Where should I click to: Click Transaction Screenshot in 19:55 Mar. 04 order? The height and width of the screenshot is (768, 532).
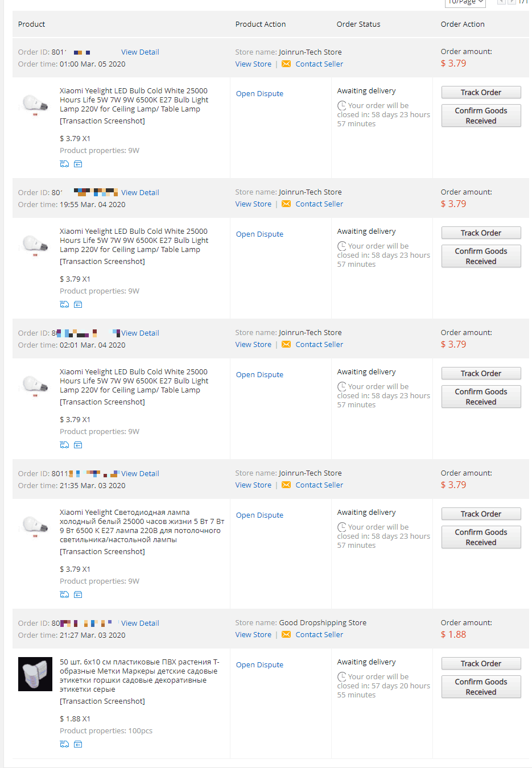[x=102, y=261]
